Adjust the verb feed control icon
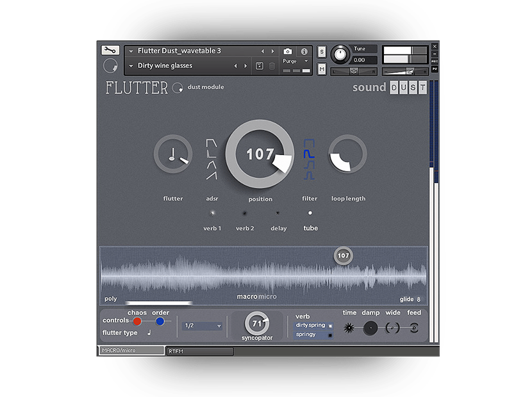 [414, 328]
